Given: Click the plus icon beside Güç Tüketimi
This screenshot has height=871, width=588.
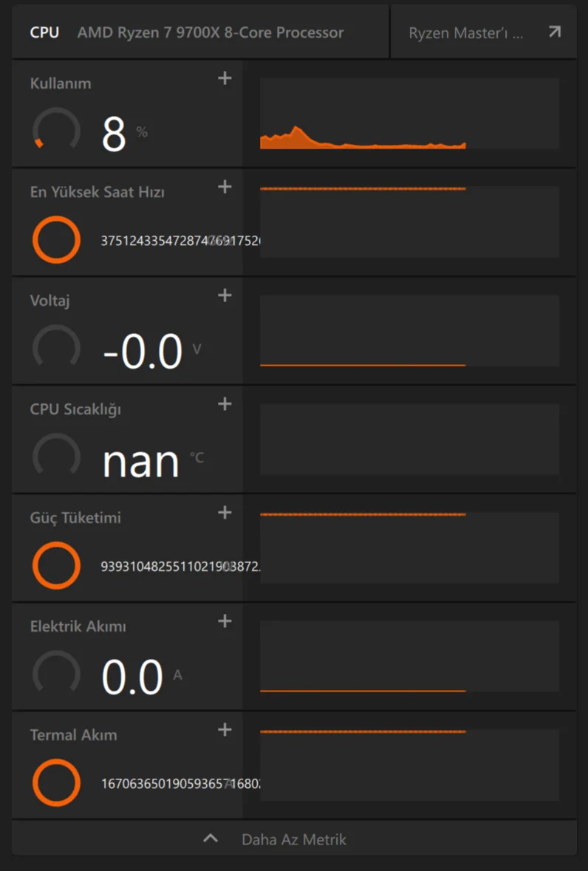Looking at the screenshot, I should tap(225, 513).
